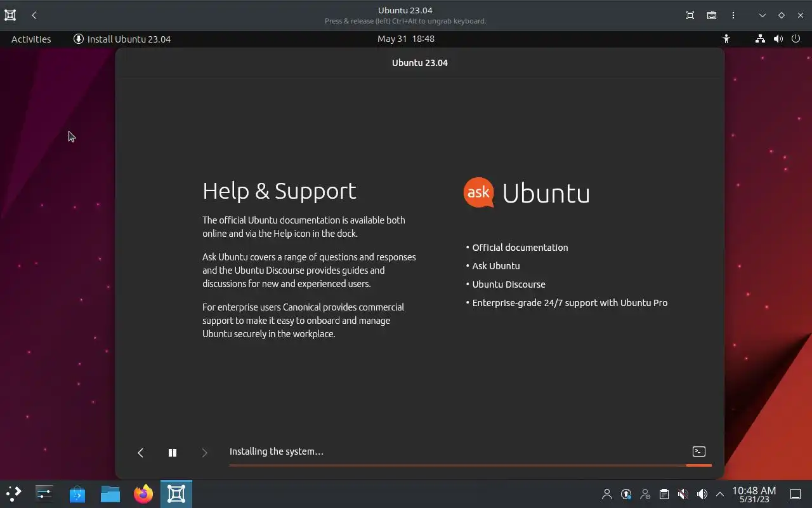Open the 10:48 AM clock calendar
This screenshot has height=508, width=812.
[754, 494]
